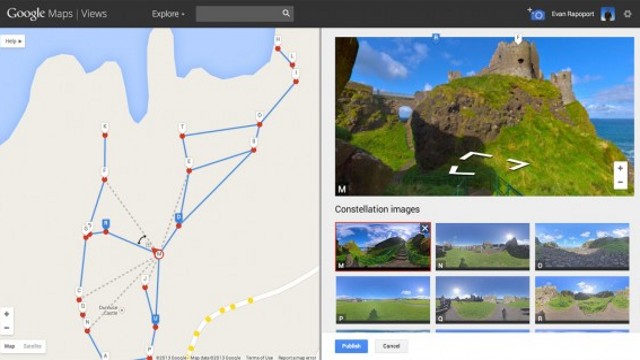
Task: Zoom out on the map
Action: (7, 328)
